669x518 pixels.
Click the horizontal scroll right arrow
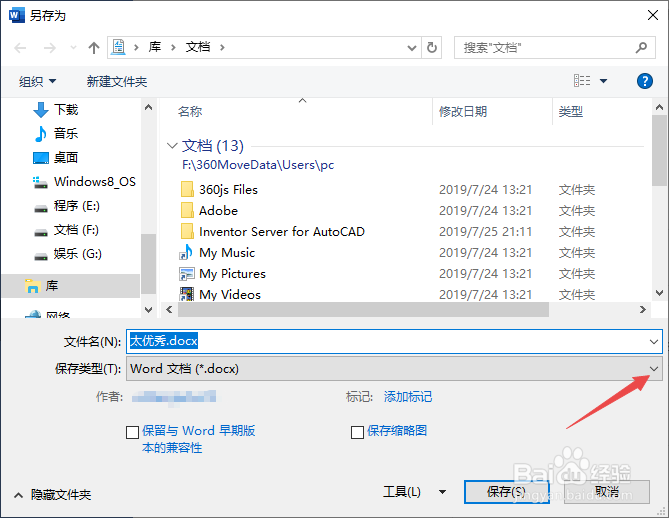coord(643,309)
